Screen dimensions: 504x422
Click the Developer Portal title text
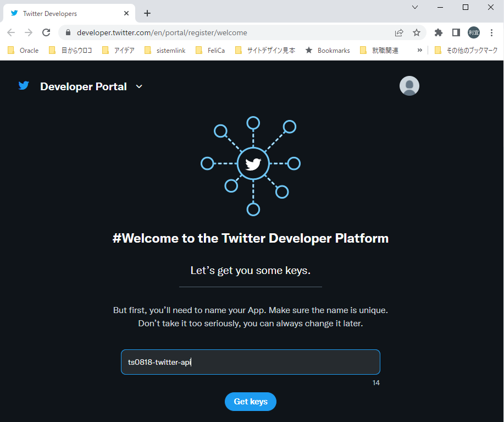84,86
